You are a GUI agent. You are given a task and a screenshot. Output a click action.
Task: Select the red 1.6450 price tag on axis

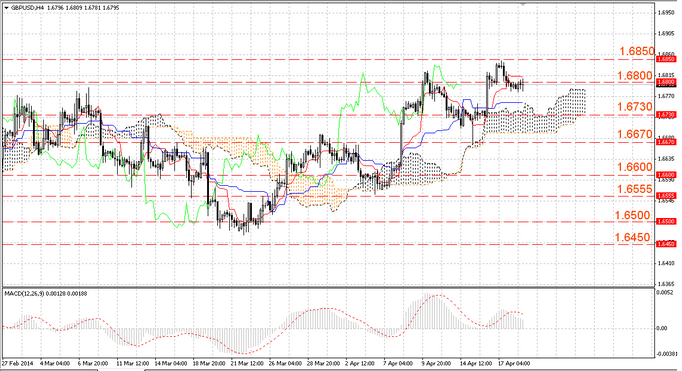[666, 244]
